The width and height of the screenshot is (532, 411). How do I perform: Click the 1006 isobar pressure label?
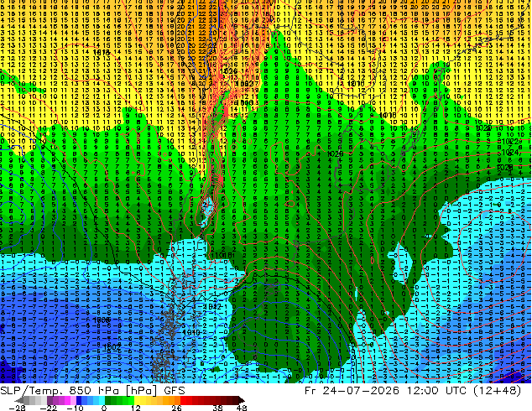(102, 320)
